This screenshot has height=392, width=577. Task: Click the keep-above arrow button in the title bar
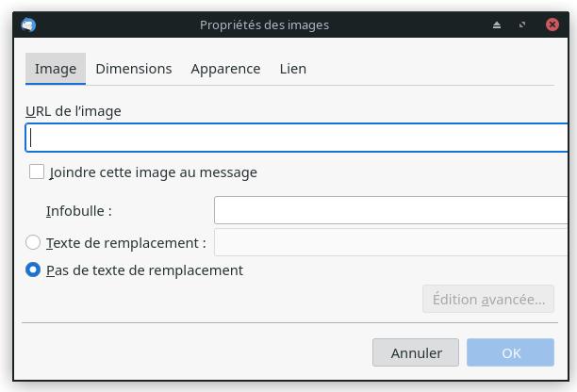point(497,25)
